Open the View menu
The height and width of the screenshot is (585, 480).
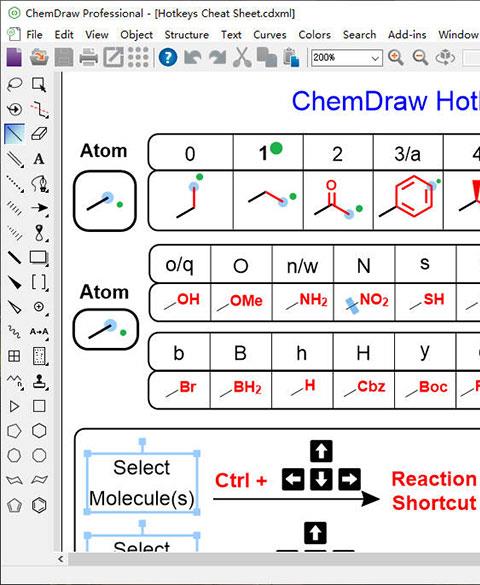[97, 35]
